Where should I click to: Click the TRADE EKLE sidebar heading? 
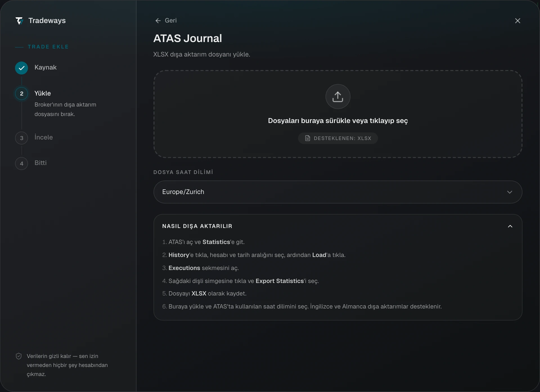click(x=48, y=47)
